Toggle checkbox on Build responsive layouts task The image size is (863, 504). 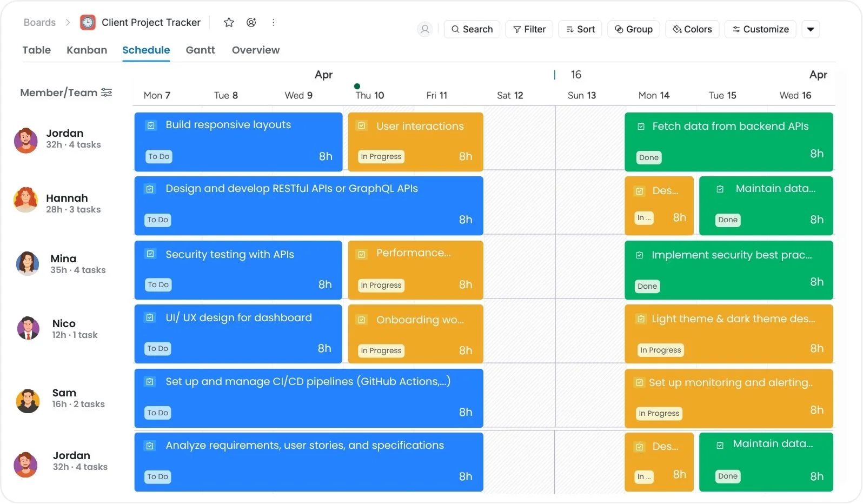151,125
